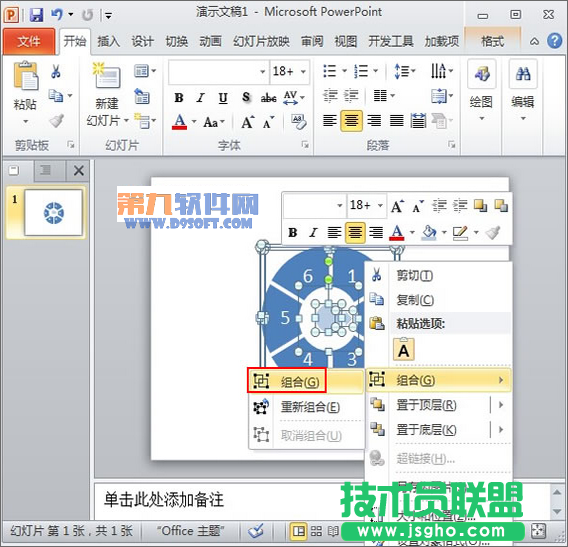Viewport: 568px width, 547px height.
Task: Click mini toolbar format painter brush
Action: click(x=493, y=232)
